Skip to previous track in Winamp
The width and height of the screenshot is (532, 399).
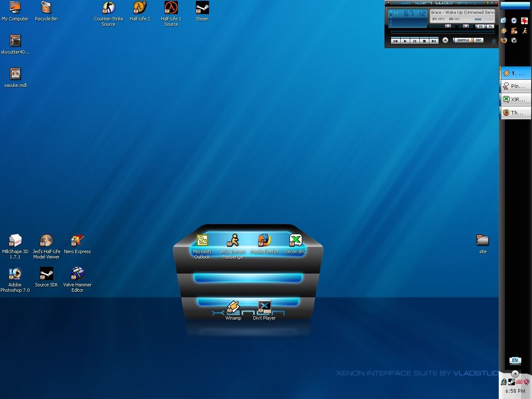395,41
